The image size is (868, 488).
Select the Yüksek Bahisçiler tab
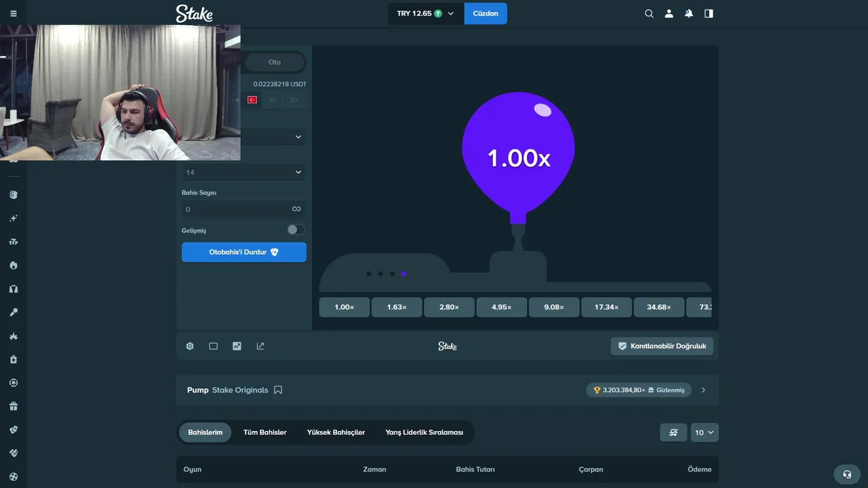click(336, 432)
